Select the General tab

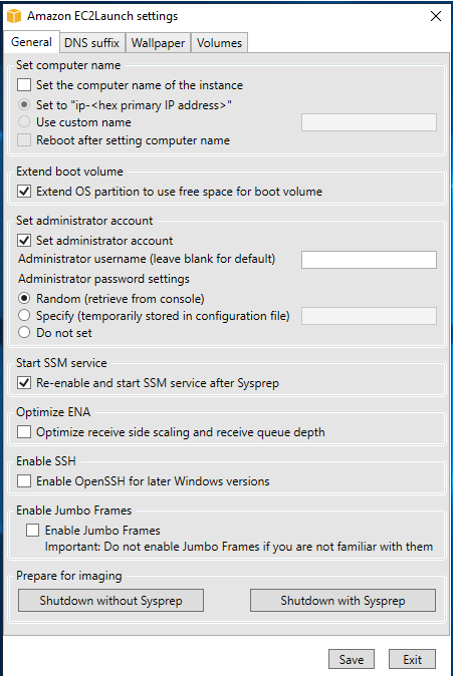click(31, 42)
